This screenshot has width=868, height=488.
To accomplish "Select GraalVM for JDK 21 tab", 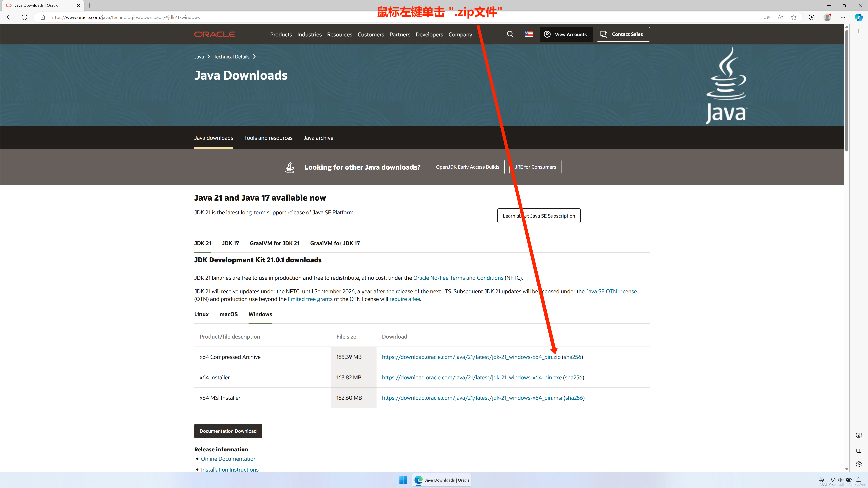I will click(274, 243).
